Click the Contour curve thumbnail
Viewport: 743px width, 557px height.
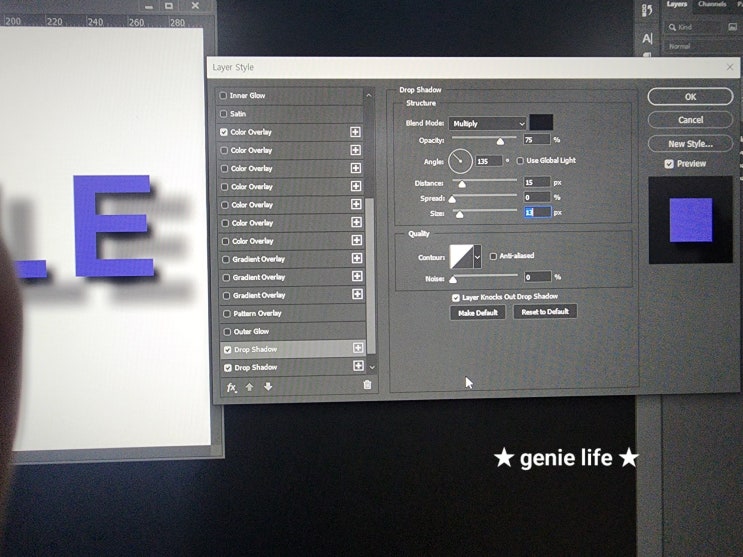click(x=462, y=257)
